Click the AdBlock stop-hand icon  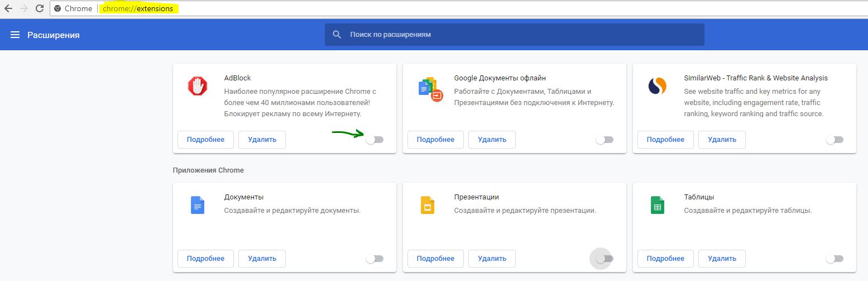(x=198, y=86)
